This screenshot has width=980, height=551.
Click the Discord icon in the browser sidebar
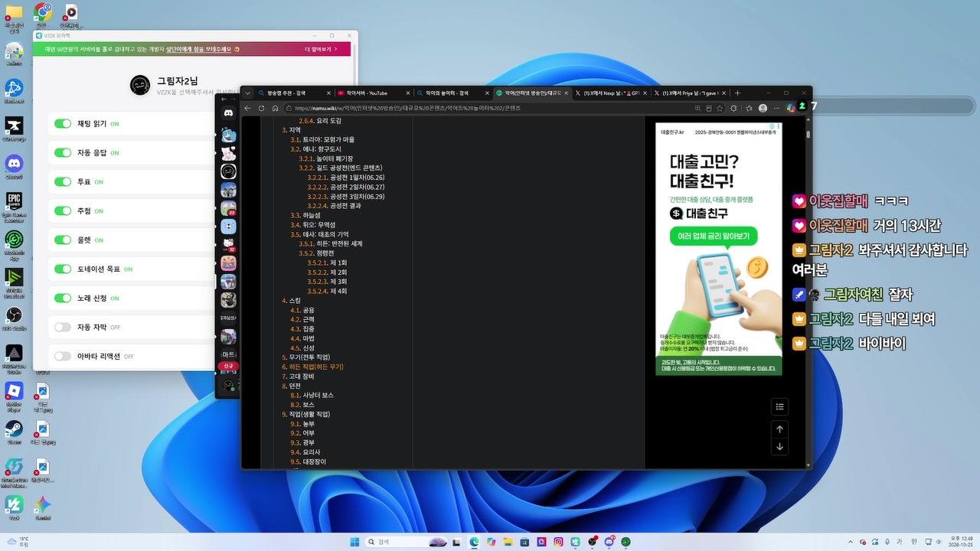click(228, 112)
